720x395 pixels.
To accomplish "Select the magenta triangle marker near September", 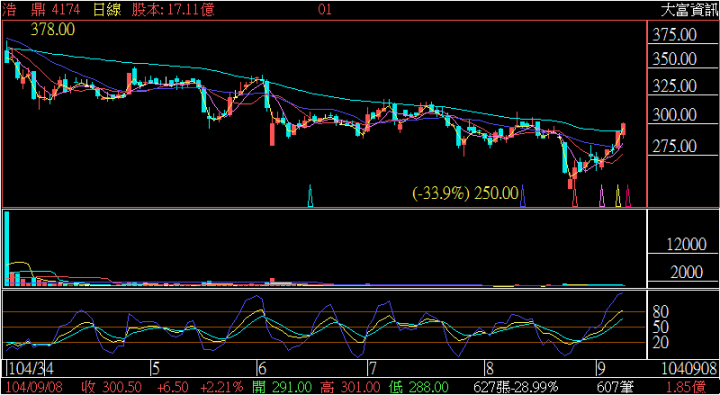I will 602,196.
